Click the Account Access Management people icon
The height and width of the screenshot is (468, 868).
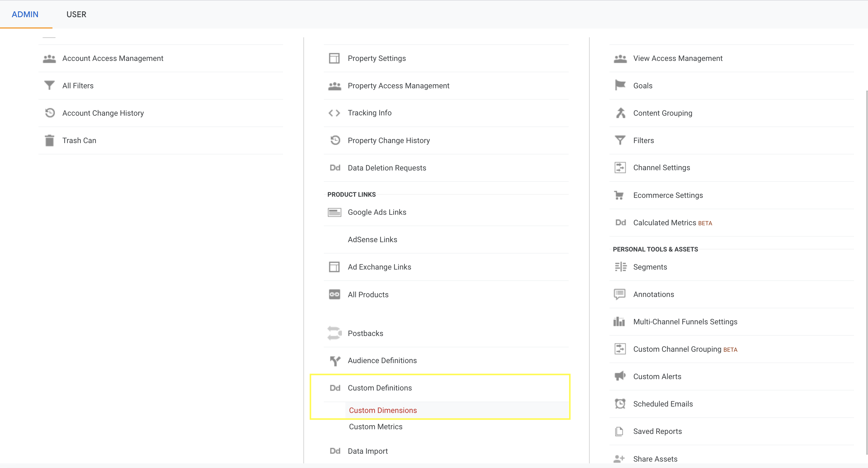click(x=49, y=59)
